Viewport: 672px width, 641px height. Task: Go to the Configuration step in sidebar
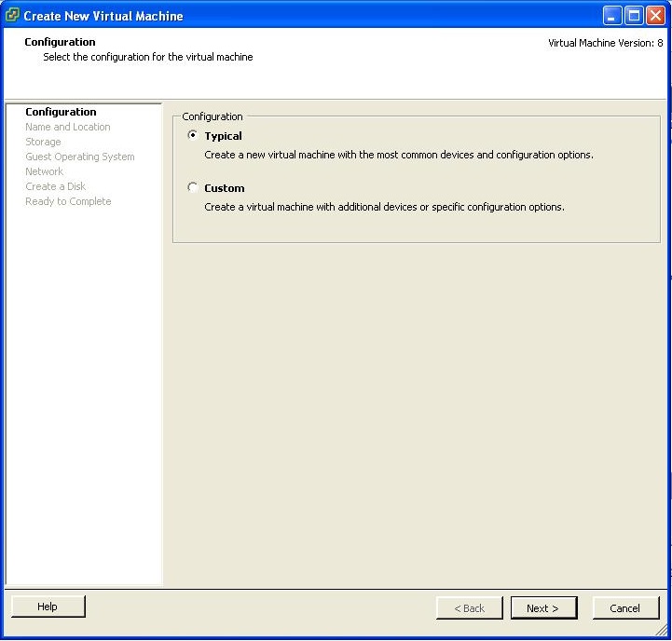coord(61,112)
